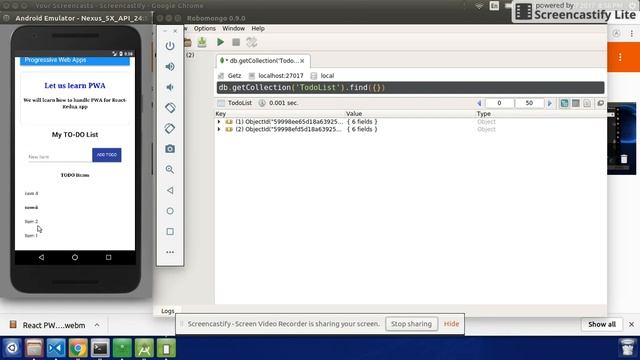Click the Type column header
This screenshot has height=360, width=640.
click(x=484, y=114)
